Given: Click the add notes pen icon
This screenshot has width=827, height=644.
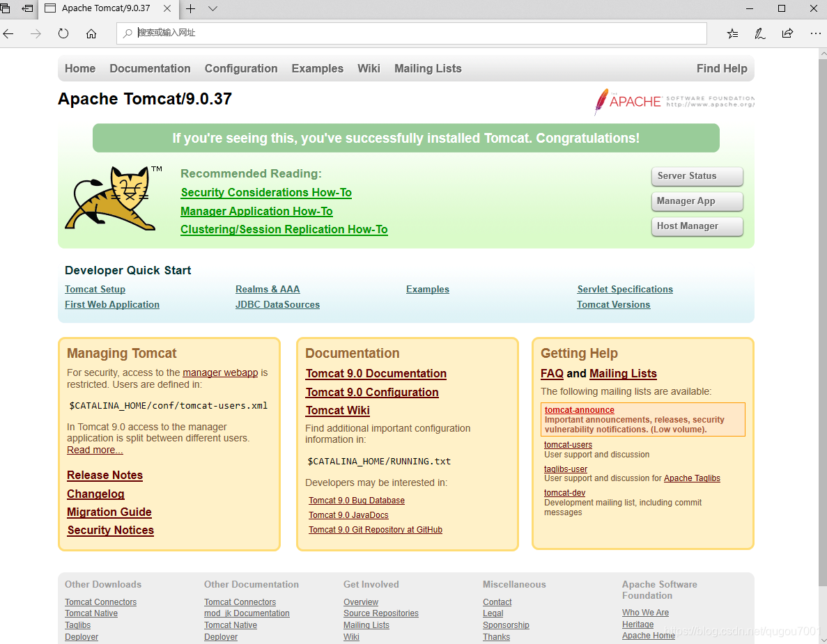Looking at the screenshot, I should click(x=760, y=33).
